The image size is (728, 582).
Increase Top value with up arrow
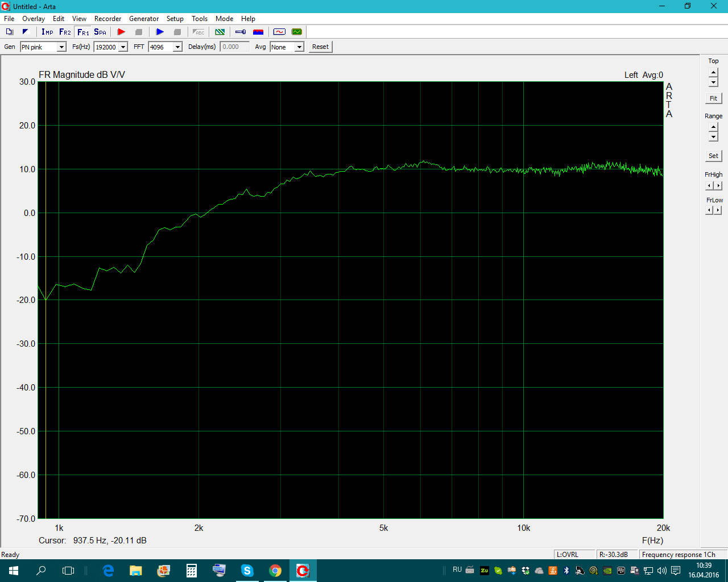[x=713, y=72]
